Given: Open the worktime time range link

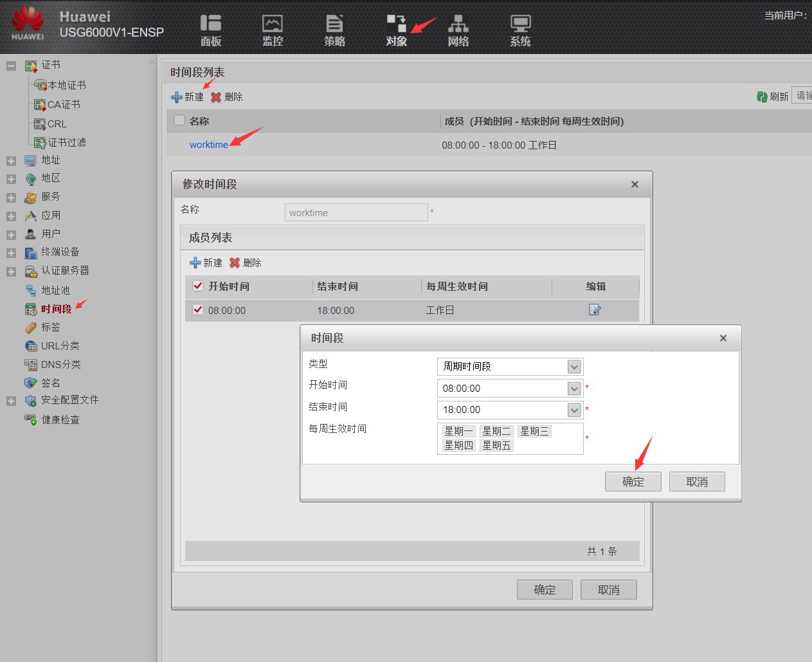Looking at the screenshot, I should [208, 145].
